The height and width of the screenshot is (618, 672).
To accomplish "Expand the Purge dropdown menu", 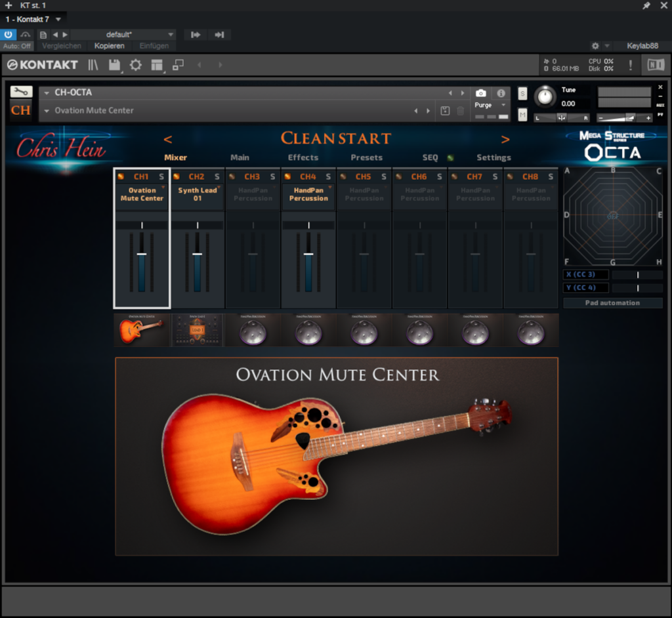I will 503,105.
